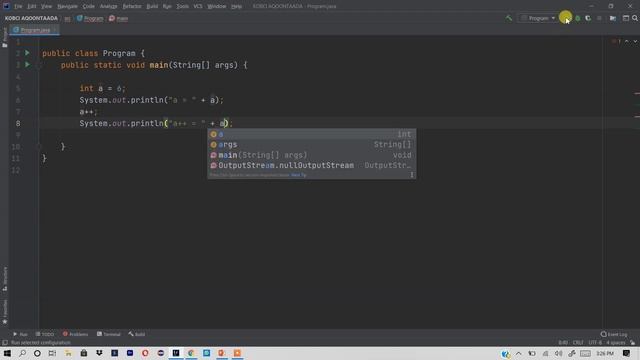The height and width of the screenshot is (360, 640).
Task: Click the main method breadcrumb
Action: tap(119, 18)
